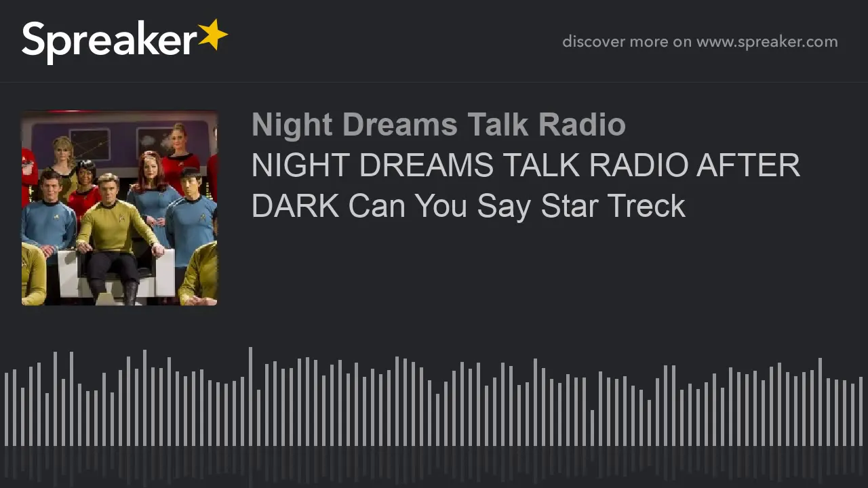Click the waveform reflection strip at the bottom
The image size is (868, 488).
point(434,466)
